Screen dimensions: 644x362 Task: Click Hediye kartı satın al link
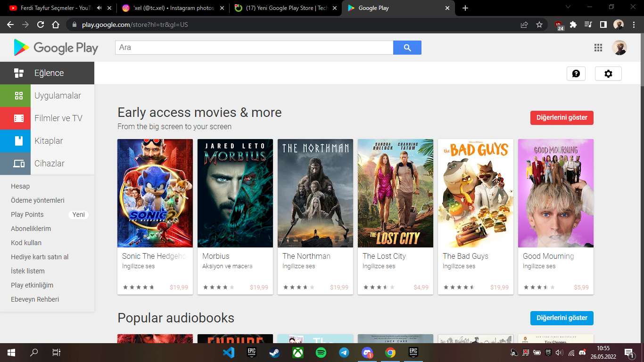point(40,257)
